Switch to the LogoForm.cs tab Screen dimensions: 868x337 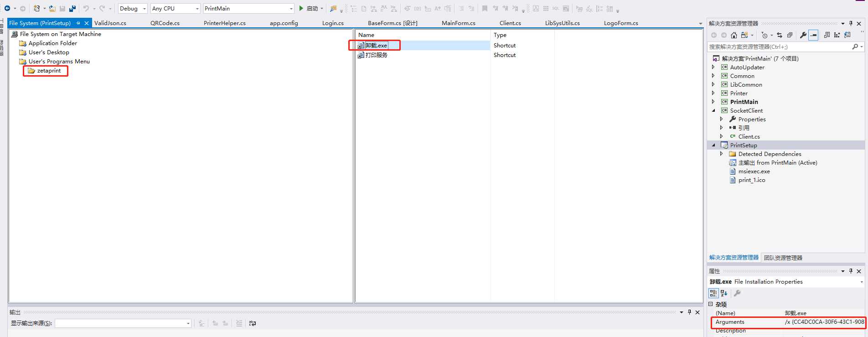click(x=621, y=23)
